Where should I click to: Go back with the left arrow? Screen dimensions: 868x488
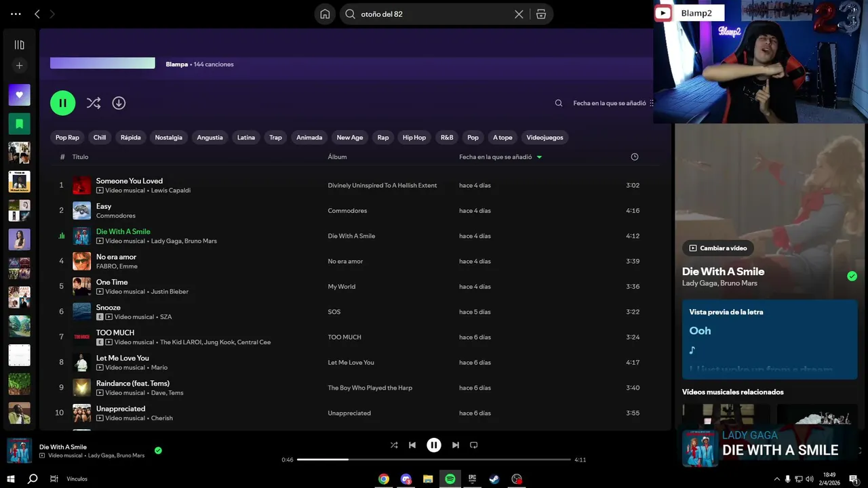(37, 14)
